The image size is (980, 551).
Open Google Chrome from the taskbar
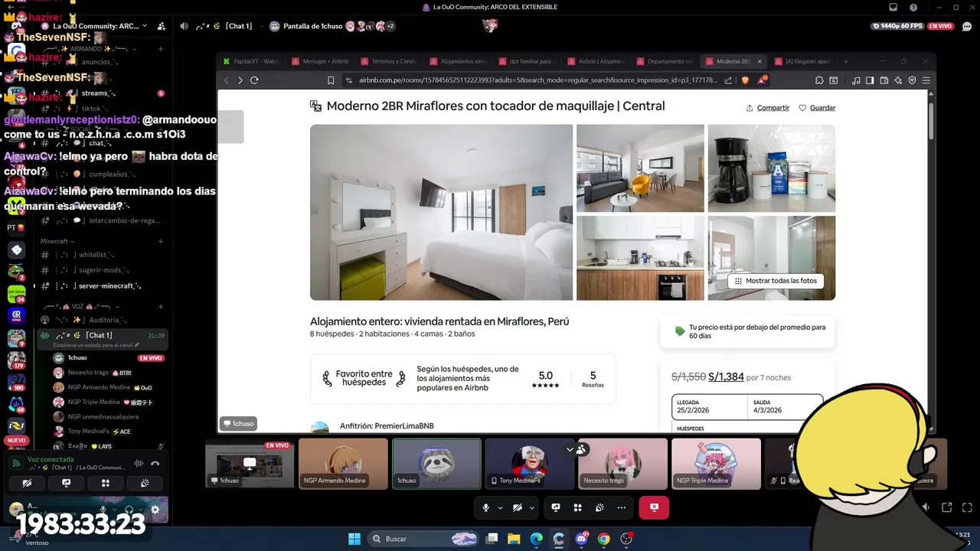(604, 539)
